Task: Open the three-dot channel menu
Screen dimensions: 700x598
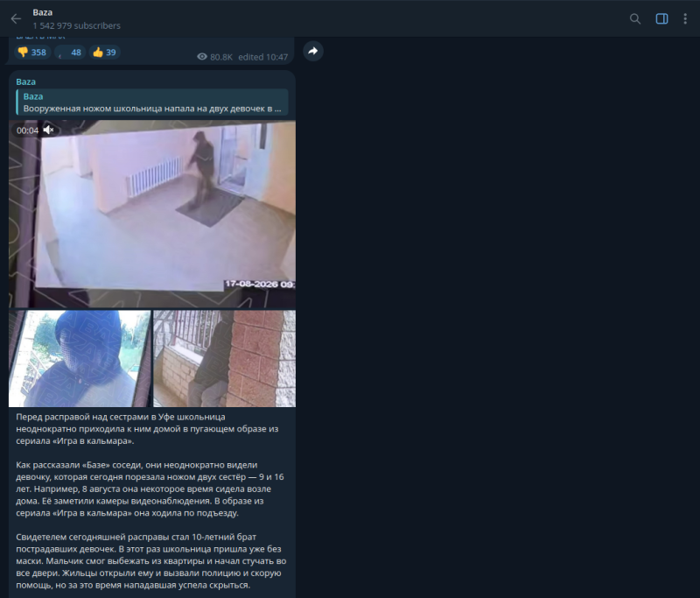Action: (x=685, y=18)
